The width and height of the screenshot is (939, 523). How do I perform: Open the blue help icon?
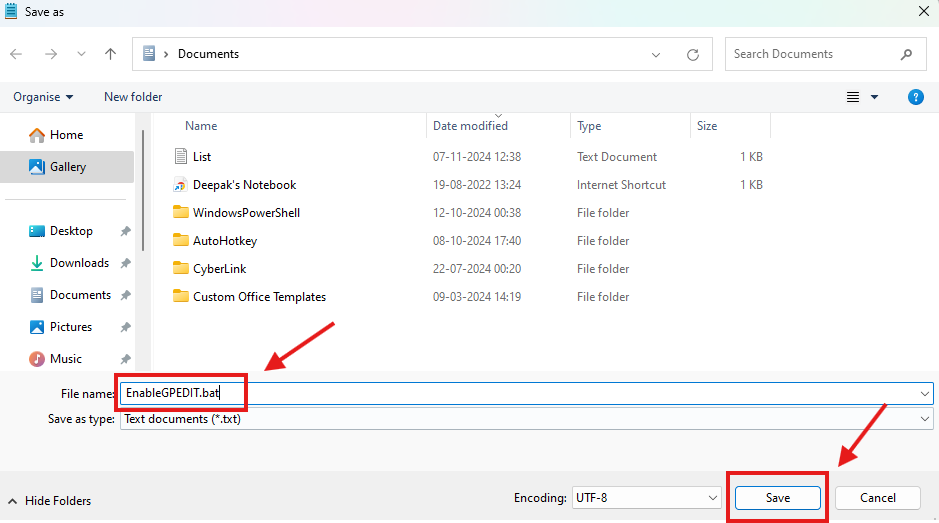(915, 97)
